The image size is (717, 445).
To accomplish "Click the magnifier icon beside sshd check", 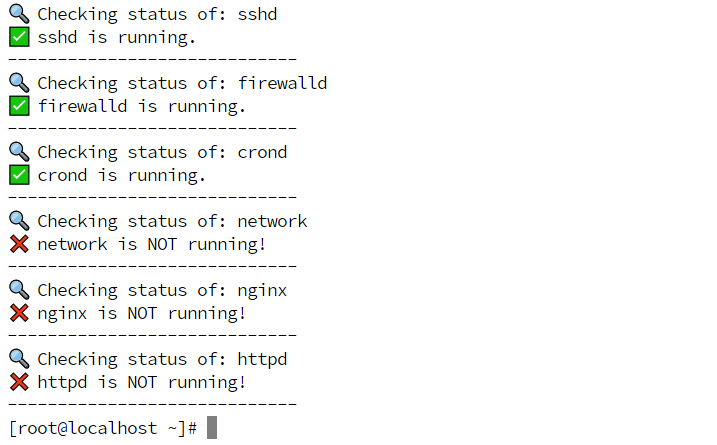I will pos(19,14).
